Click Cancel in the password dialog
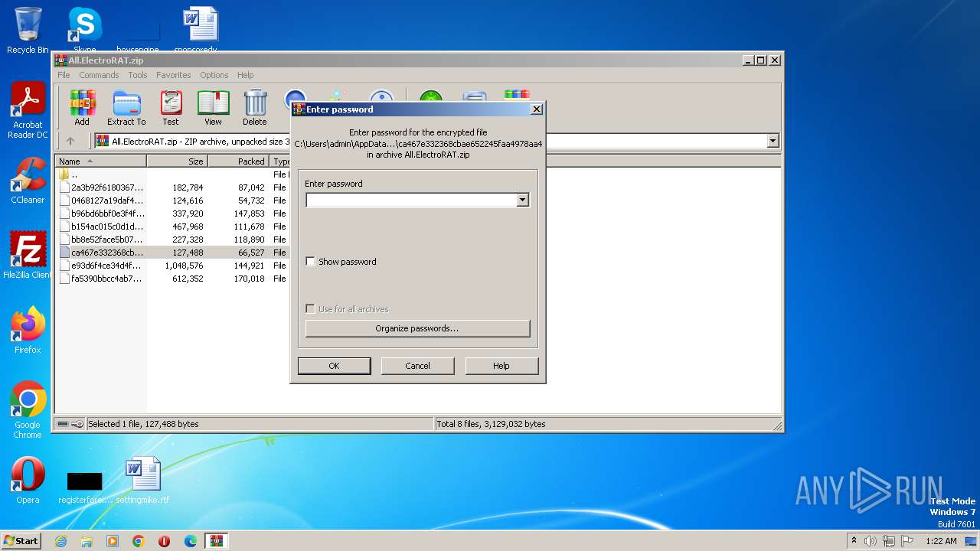Viewport: 980px width, 551px height. 417,366
